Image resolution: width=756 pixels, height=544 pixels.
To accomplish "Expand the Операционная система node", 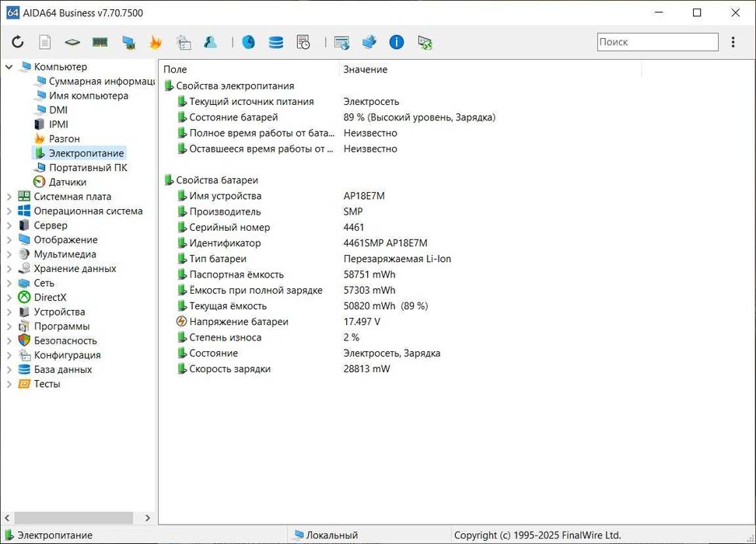I will pos(9,211).
